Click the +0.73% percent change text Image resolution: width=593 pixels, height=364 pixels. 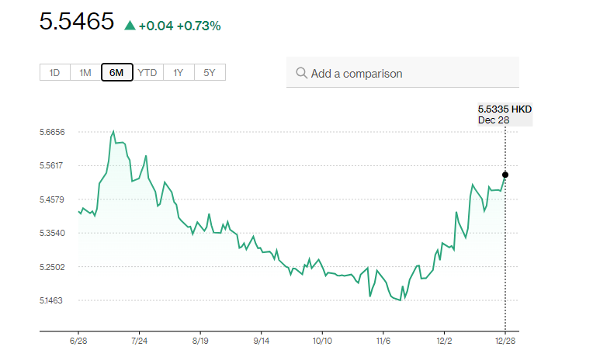pos(199,26)
